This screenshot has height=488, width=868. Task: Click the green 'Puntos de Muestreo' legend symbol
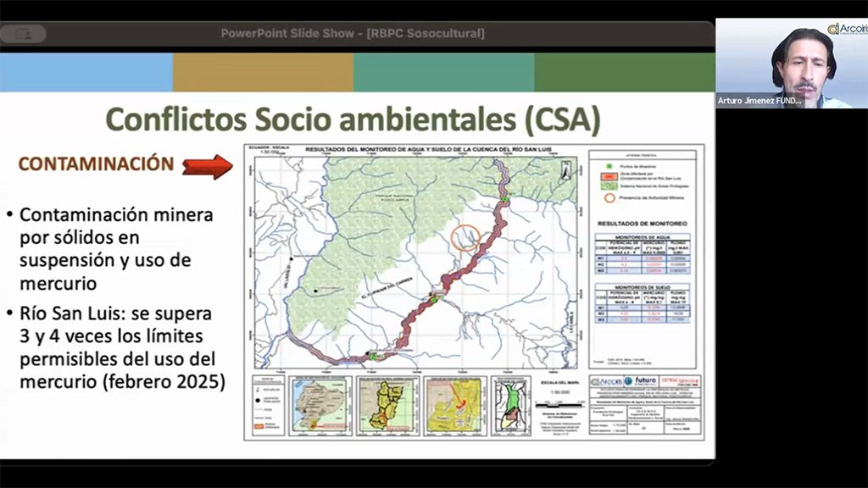609,166
